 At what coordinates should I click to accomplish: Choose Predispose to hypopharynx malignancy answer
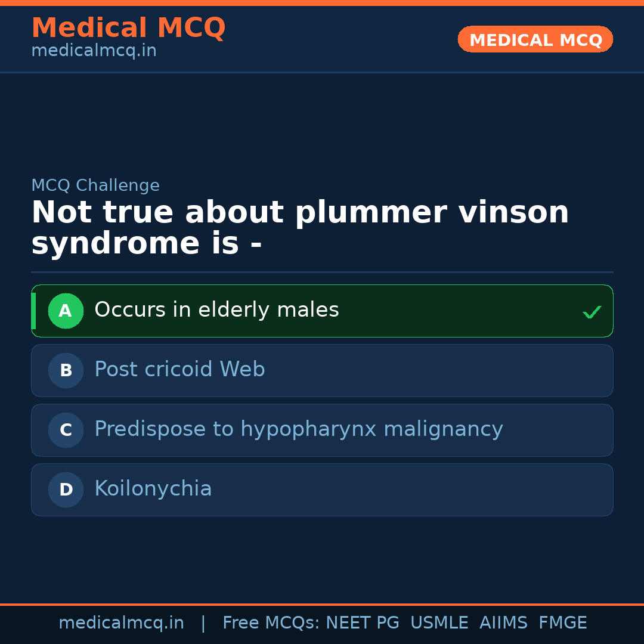[298, 429]
